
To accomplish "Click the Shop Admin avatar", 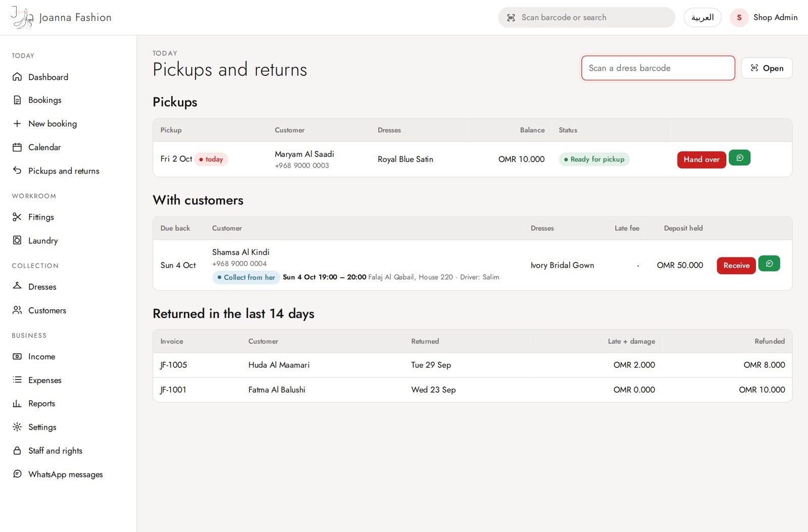I will pyautogui.click(x=739, y=18).
